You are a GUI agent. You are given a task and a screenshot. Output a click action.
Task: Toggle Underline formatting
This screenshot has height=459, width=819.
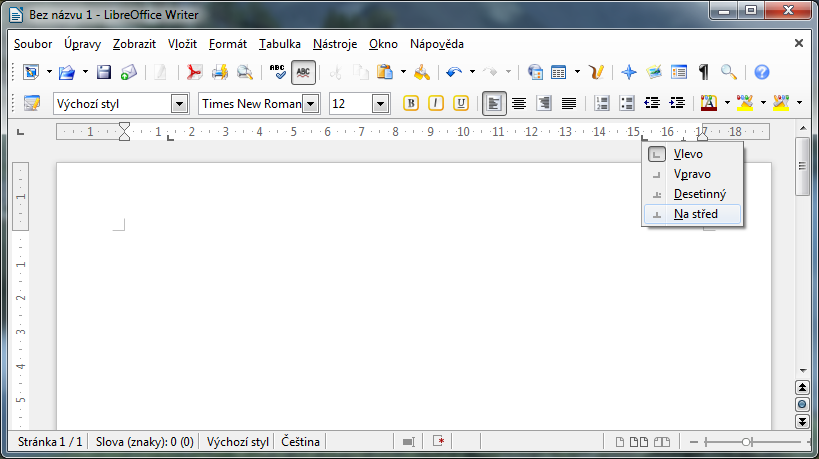(x=461, y=103)
